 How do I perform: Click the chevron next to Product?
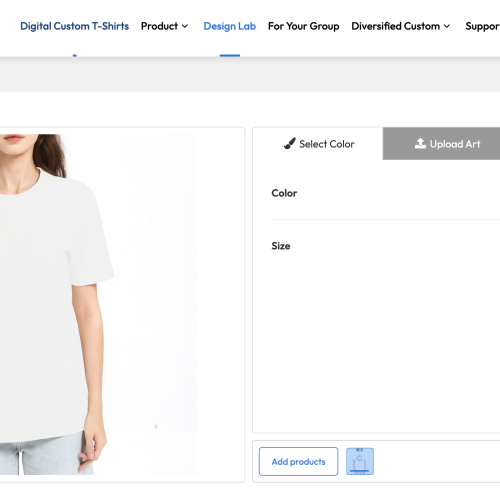click(x=185, y=26)
